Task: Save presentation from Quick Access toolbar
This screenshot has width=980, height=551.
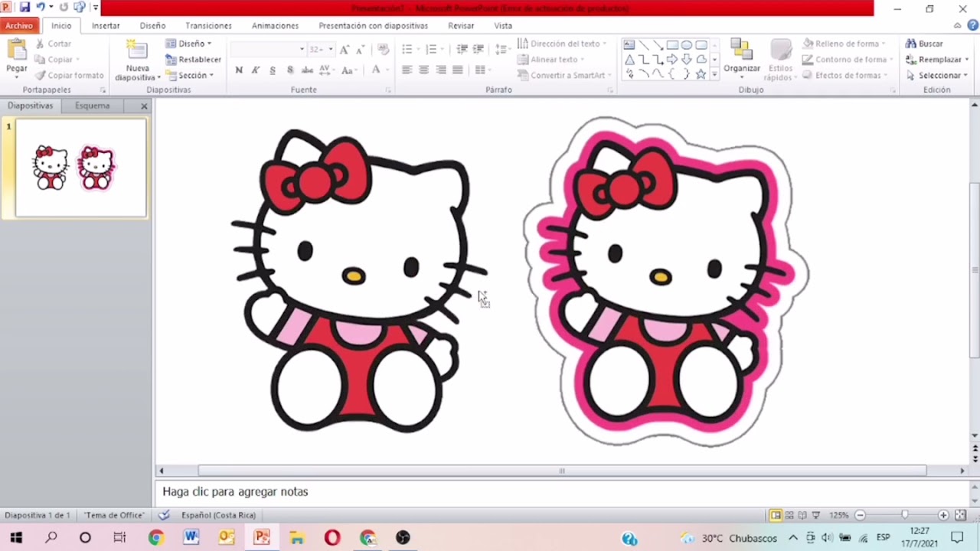Action: pyautogui.click(x=24, y=8)
